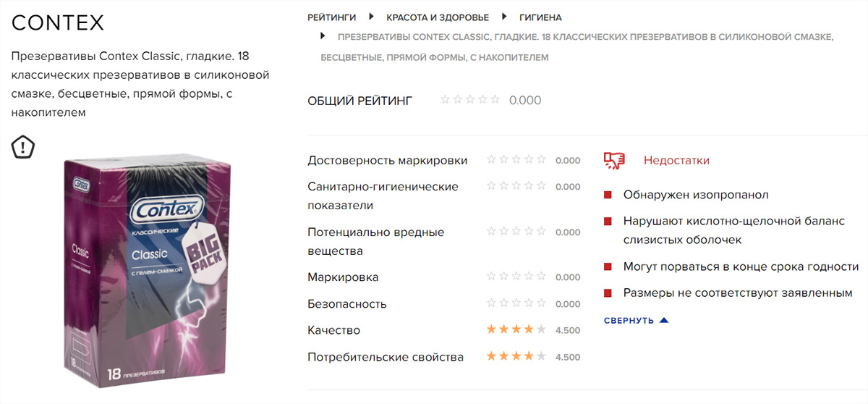Image resolution: width=868 pixels, height=404 pixels.
Task: Go to the ГИГИЕНА category
Action: [x=540, y=17]
